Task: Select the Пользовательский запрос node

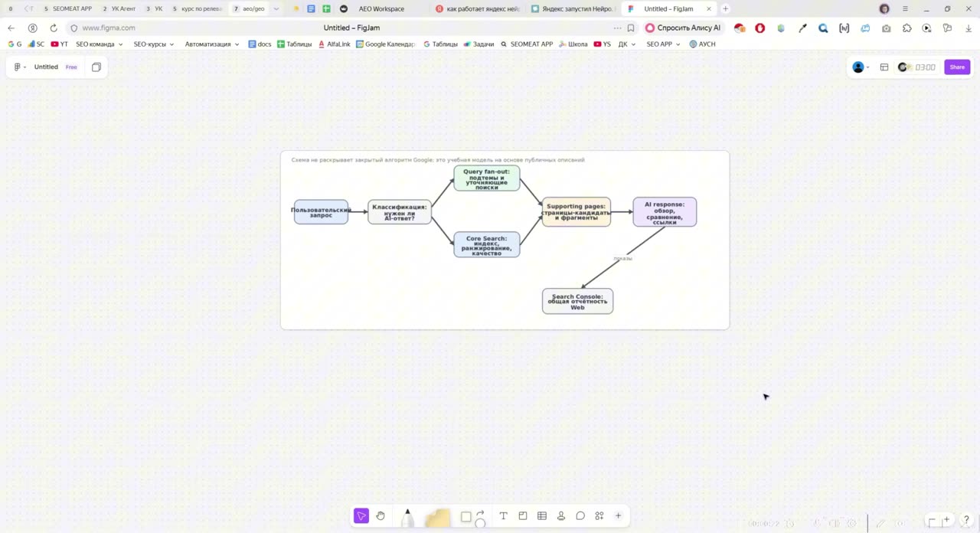Action: click(x=321, y=212)
